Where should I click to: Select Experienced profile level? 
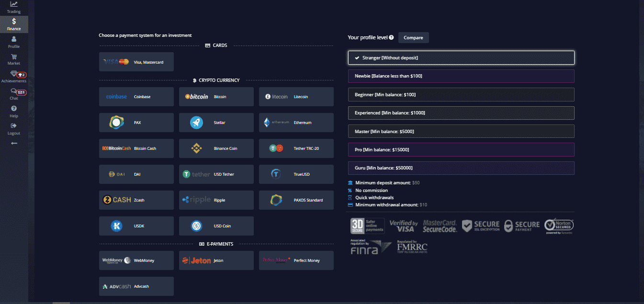point(461,113)
